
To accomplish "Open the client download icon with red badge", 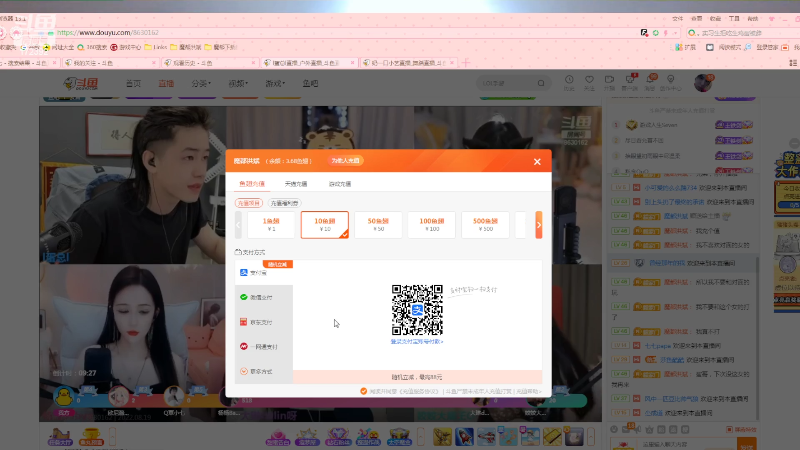I will (x=630, y=82).
